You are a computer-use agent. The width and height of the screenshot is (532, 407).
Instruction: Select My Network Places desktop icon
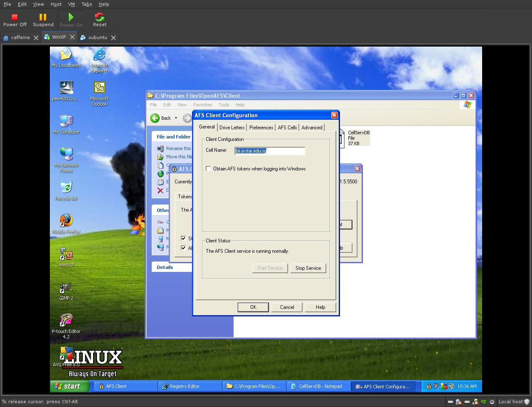point(66,160)
